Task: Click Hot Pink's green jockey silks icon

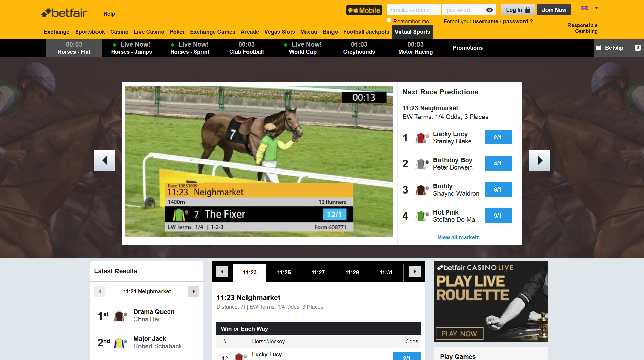Action: pos(421,216)
